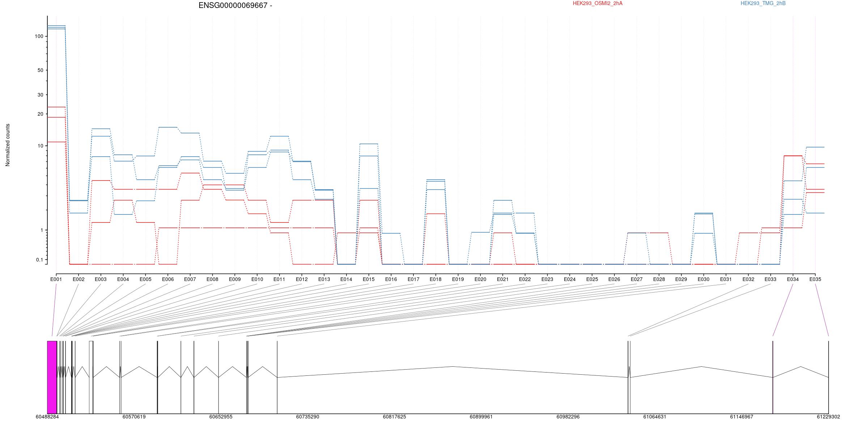This screenshot has height=434, width=868.
Task: Click genomic coordinate 60488284
Action: (47, 417)
